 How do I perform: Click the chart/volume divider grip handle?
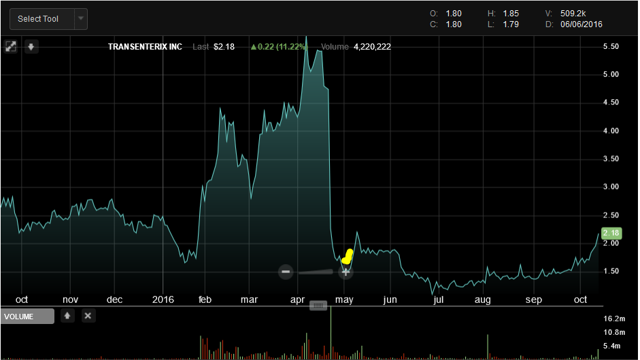coord(318,305)
